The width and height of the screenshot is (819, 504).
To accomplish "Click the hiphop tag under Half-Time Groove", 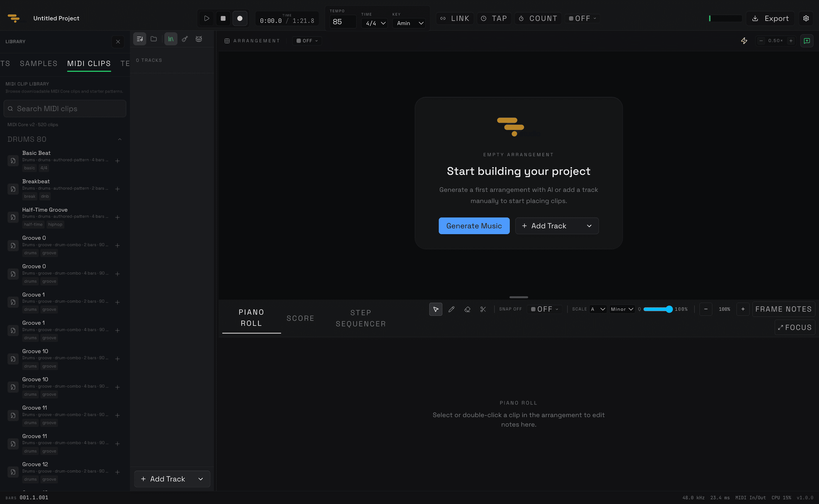I will (x=55, y=224).
